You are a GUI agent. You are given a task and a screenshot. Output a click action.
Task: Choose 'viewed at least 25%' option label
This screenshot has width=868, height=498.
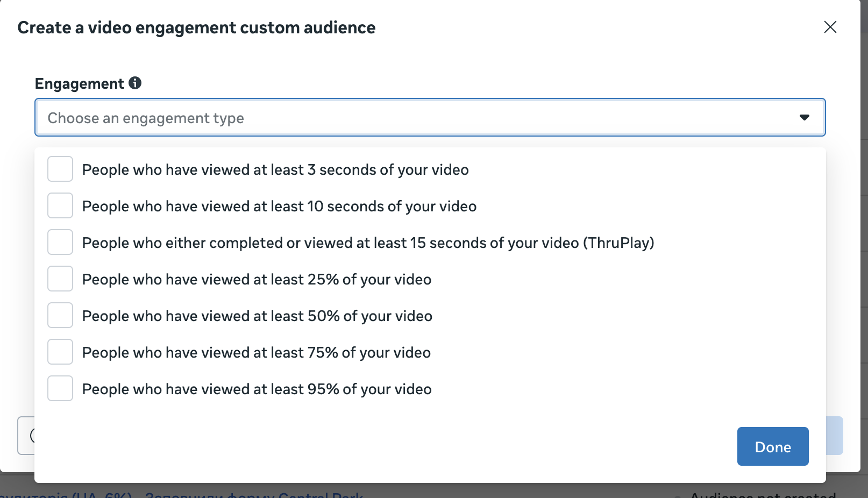click(x=257, y=280)
